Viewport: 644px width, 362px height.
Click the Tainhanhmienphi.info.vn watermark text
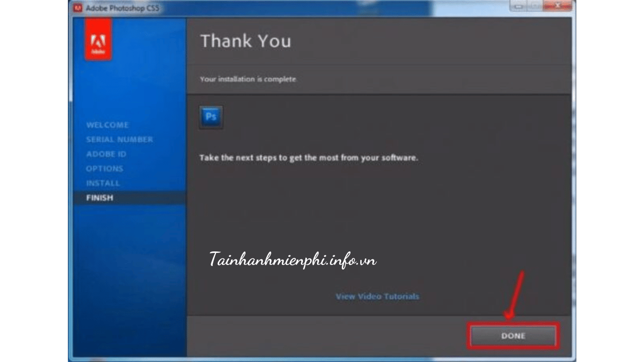[x=292, y=260]
